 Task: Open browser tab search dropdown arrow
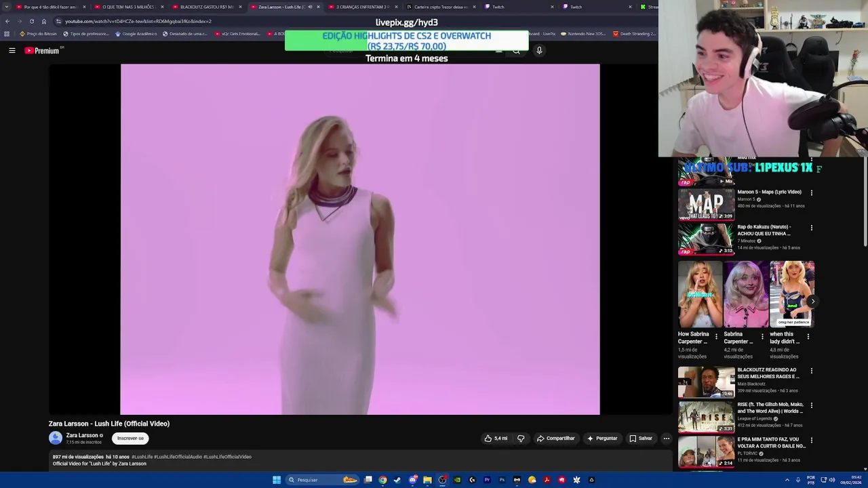pos(6,7)
